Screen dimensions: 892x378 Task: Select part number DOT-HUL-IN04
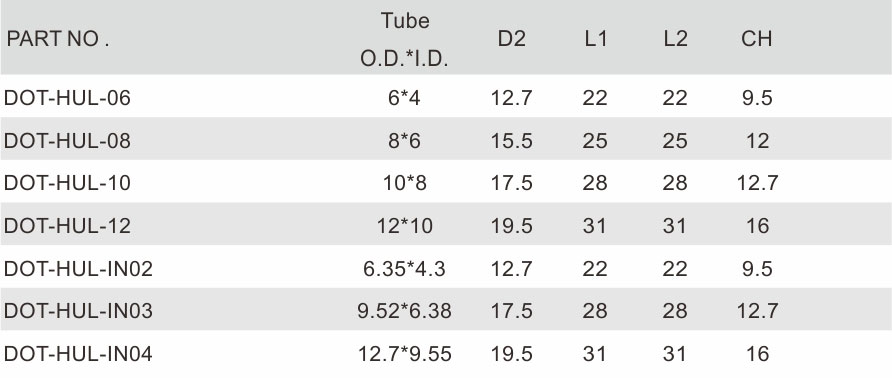click(x=79, y=354)
